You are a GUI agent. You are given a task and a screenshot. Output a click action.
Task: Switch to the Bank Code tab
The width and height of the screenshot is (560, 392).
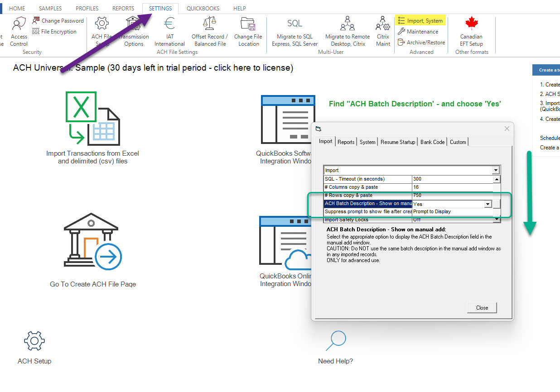click(432, 142)
